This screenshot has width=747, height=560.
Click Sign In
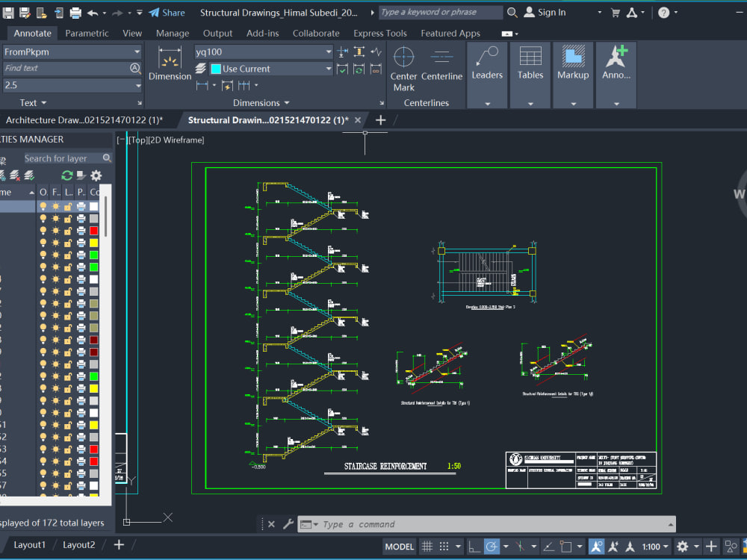coord(545,13)
